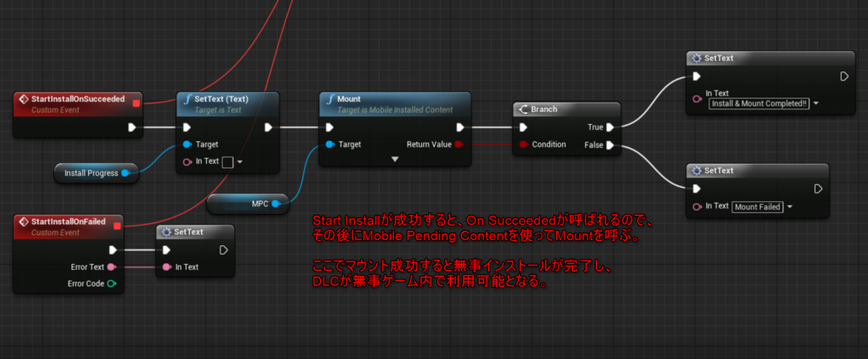Viewport: 868px width, 359px height.
Task: Click the StartInstallOnSucceeded event diamond icon
Action: coord(24,100)
